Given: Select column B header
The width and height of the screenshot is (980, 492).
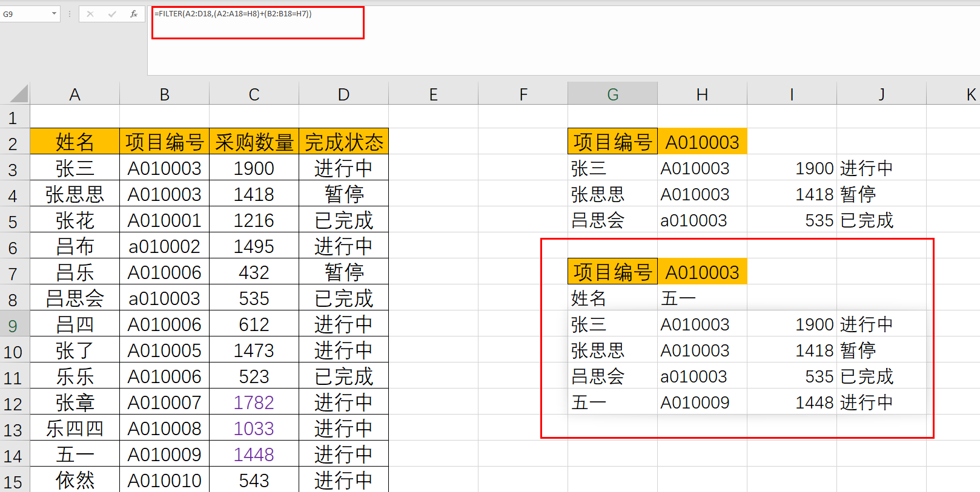Looking at the screenshot, I should (164, 94).
